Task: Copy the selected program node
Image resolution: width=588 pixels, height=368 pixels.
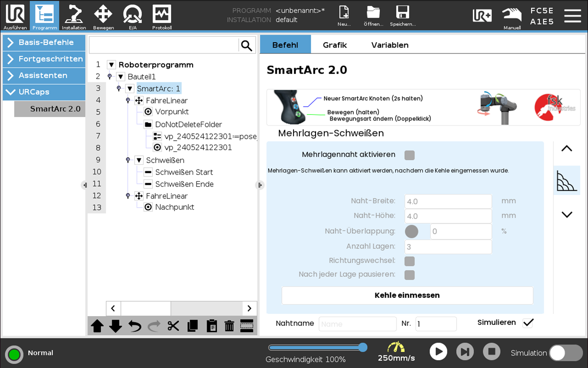Action: click(x=192, y=326)
